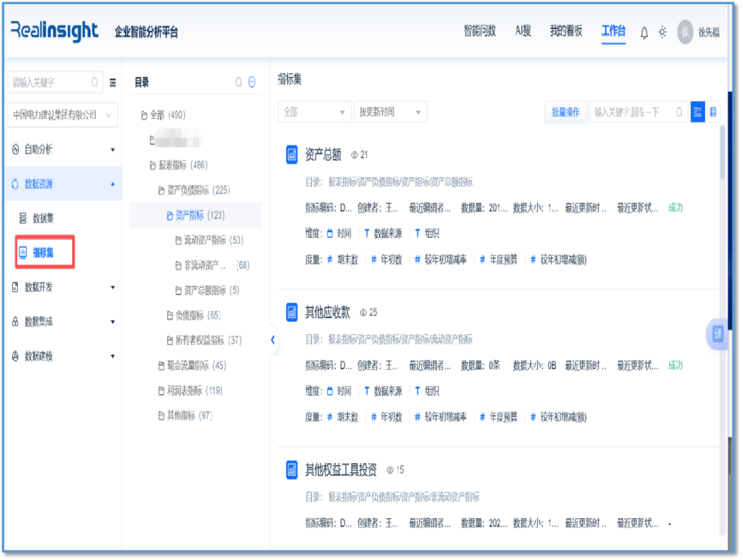Click the floating translate widget icon
Viewport: 742px width, 560px height.
tap(718, 334)
